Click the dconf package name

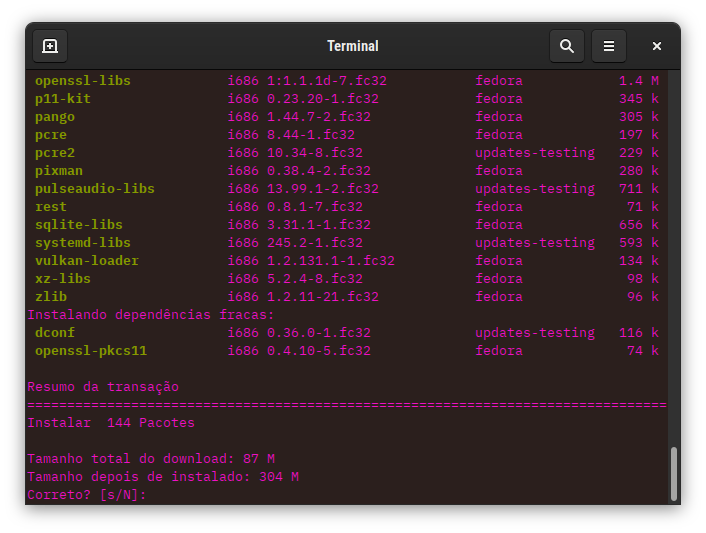pyautogui.click(x=55, y=333)
